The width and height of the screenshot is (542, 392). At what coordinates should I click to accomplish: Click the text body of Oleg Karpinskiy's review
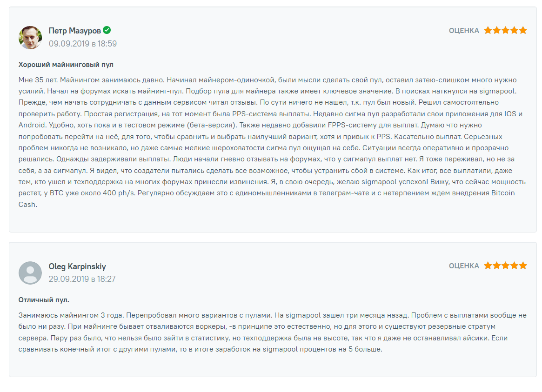[272, 332]
